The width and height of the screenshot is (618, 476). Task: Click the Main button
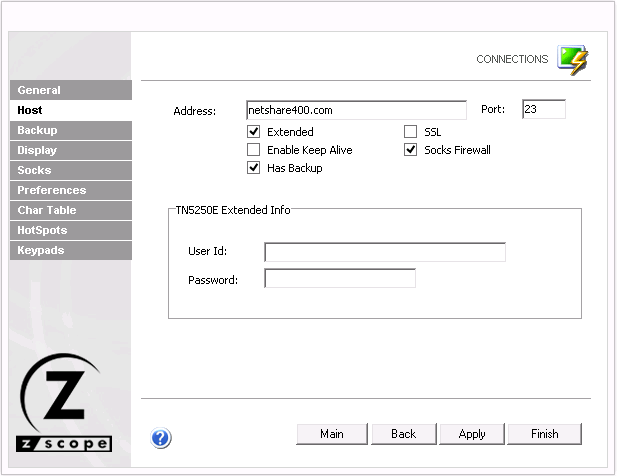[x=332, y=434]
